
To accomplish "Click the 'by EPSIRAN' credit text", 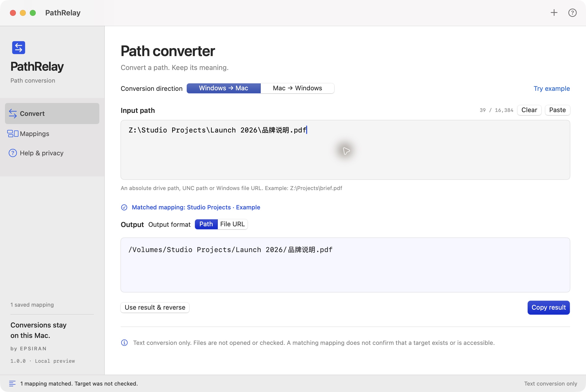I will [29, 349].
